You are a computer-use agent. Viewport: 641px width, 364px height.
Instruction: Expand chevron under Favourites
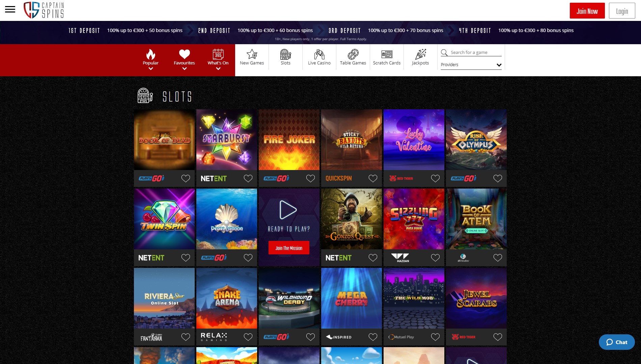coord(184,68)
